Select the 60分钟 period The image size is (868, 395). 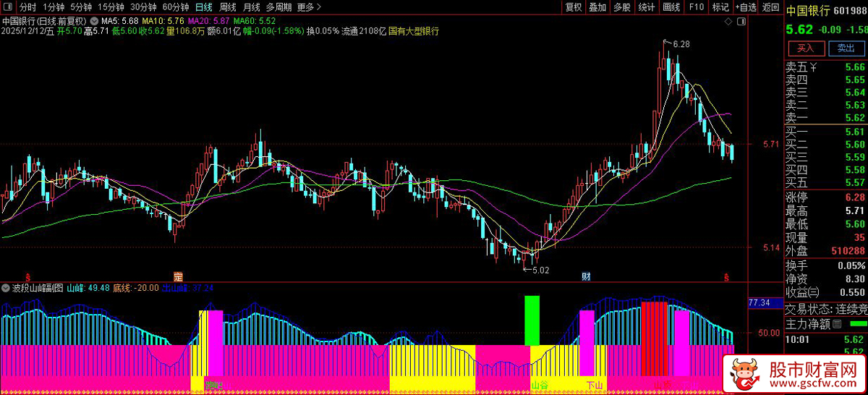176,7
